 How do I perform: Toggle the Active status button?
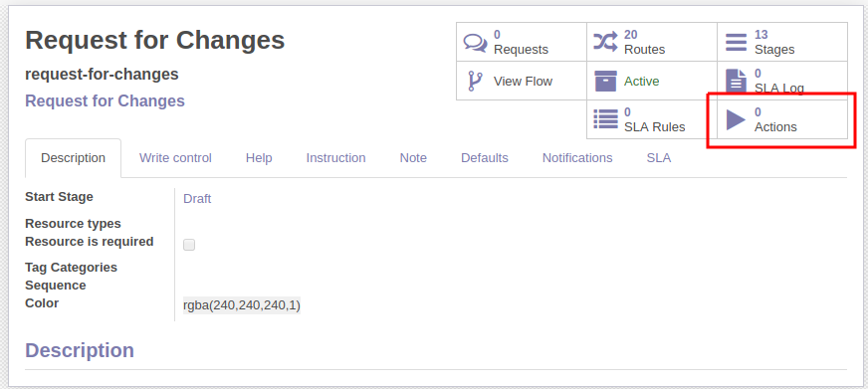click(652, 81)
